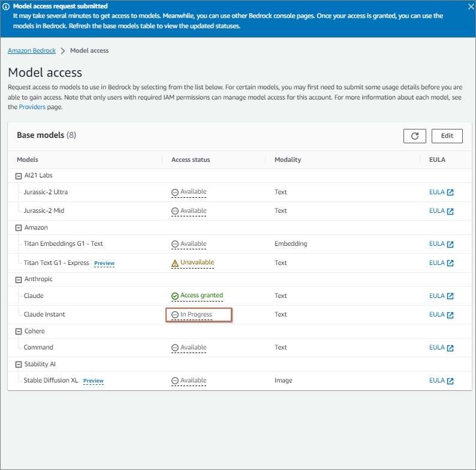The image size is (476, 470).
Task: Open EULA link for Jurassic-2 Mid
Action: click(x=441, y=210)
